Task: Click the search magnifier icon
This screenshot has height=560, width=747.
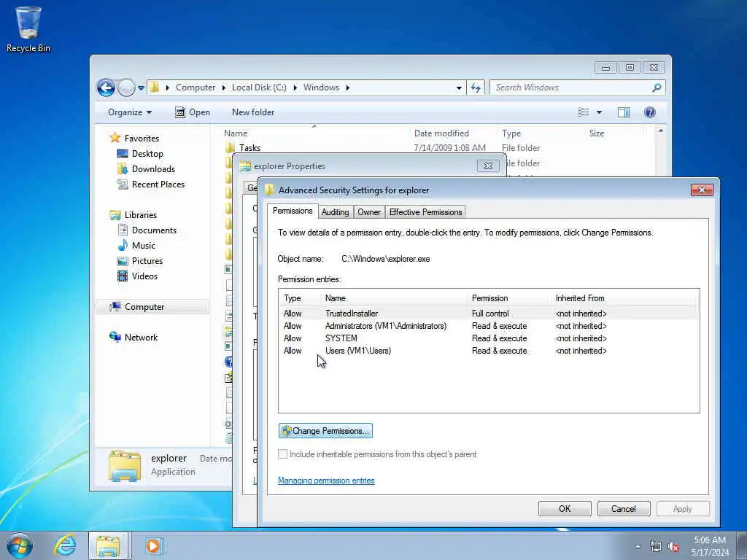Action: [x=657, y=87]
